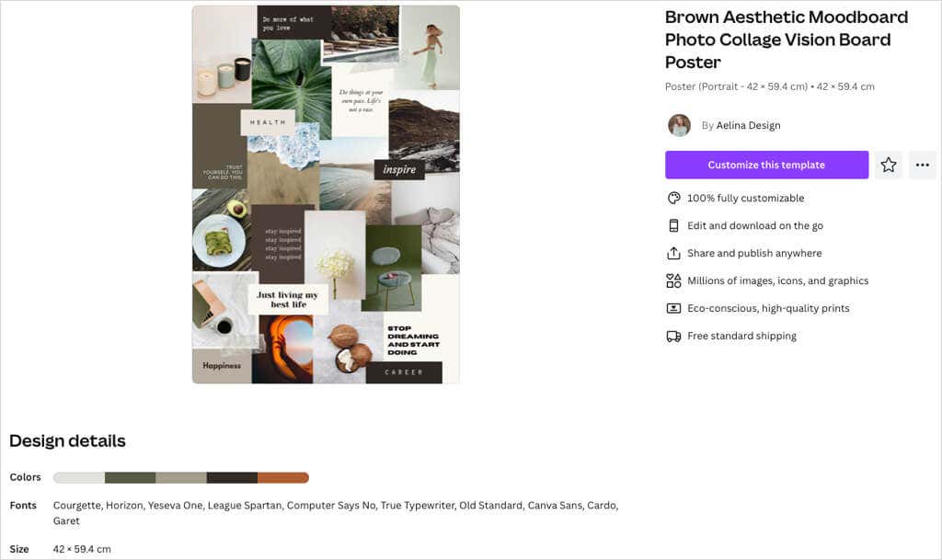
Task: Pick the taupe beige color swatch
Action: point(181,477)
